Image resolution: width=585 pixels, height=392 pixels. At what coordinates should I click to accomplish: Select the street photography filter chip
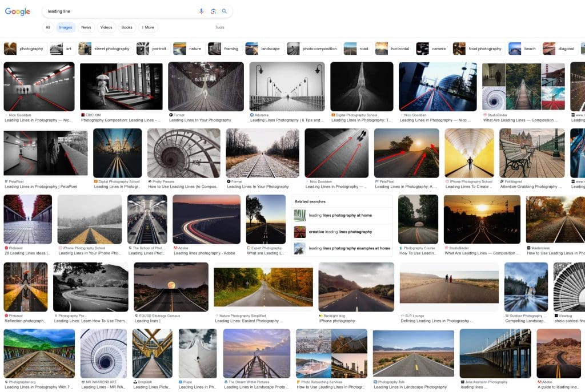pos(105,49)
